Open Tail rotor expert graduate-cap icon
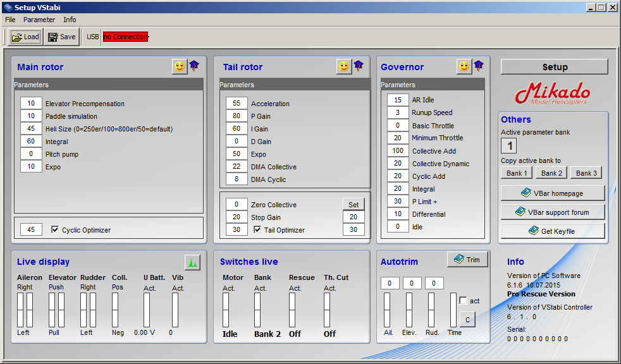Viewport: 621px width, 364px height. point(359,66)
